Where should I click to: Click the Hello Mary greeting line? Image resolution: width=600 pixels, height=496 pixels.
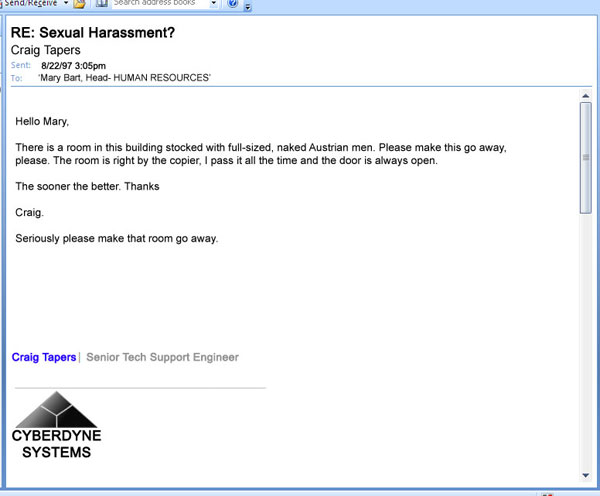click(x=42, y=122)
